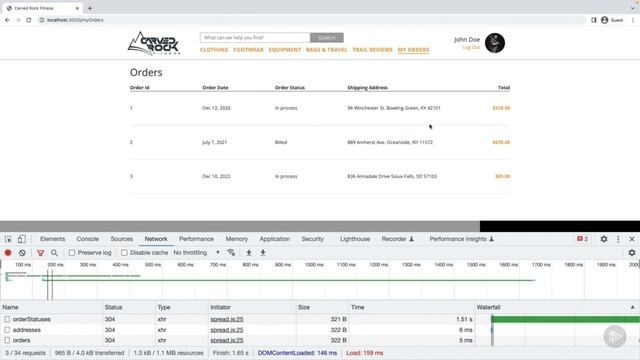Check the addresses request row checkbox

tap(7, 330)
